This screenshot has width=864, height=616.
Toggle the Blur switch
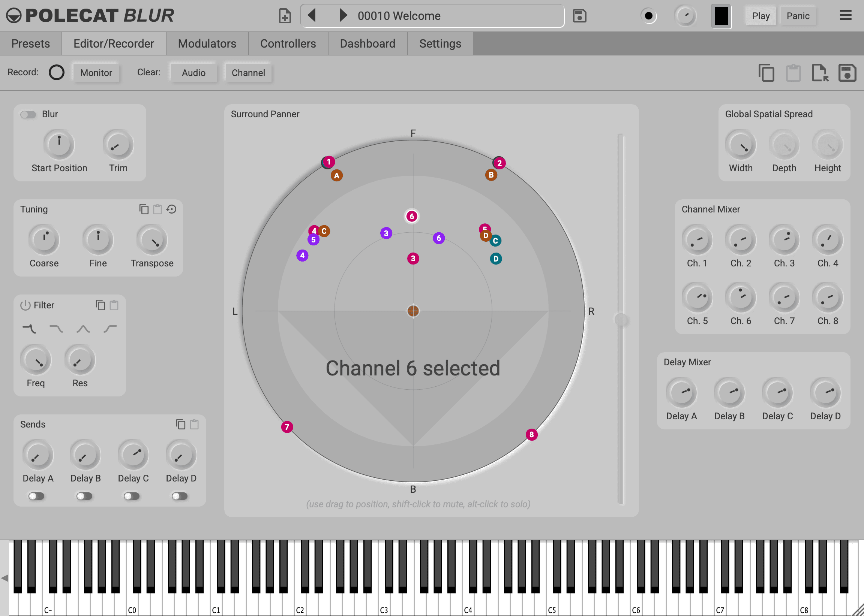[28, 115]
